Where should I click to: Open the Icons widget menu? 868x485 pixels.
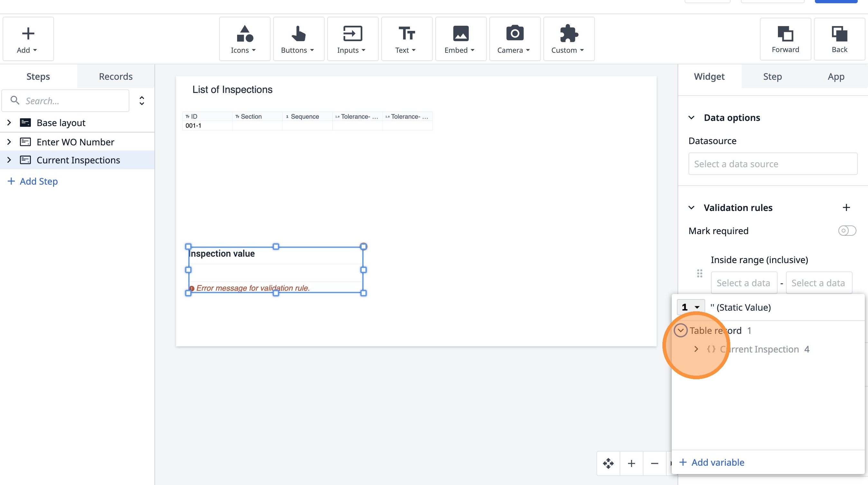244,39
